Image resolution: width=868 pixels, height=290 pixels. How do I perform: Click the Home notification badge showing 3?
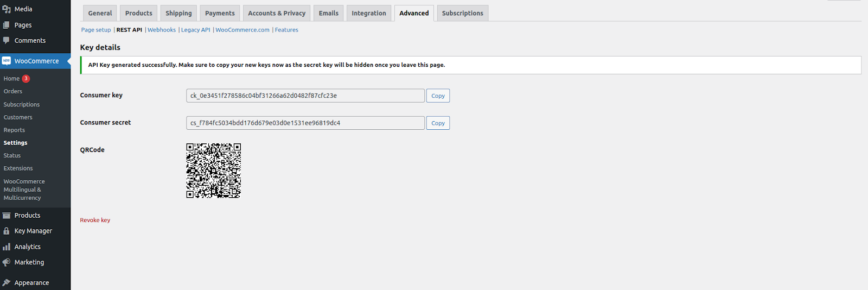tap(26, 79)
